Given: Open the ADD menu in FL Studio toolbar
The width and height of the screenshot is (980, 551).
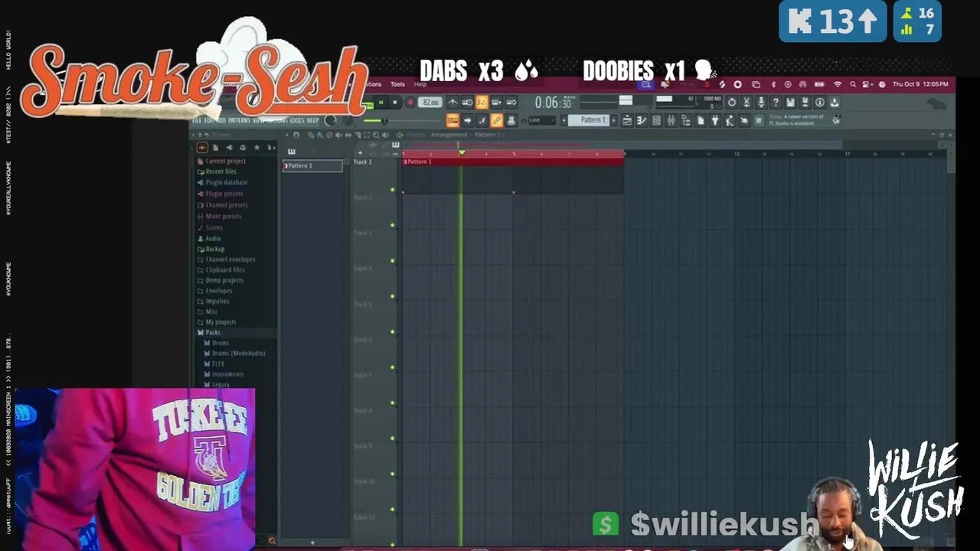Looking at the screenshot, I should coord(222,120).
